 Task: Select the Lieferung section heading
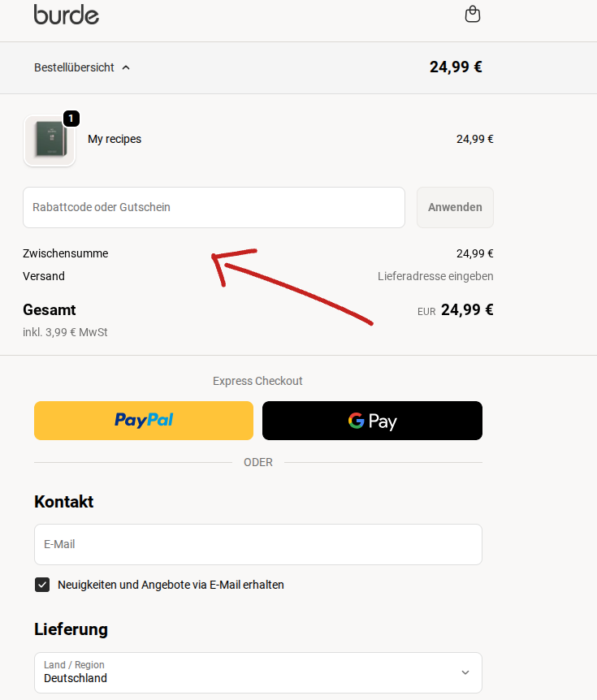tap(71, 629)
